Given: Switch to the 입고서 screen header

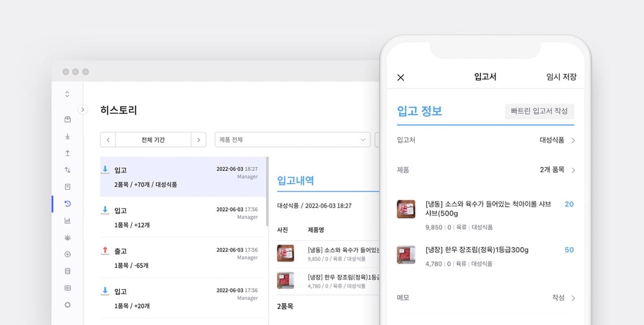Looking at the screenshot, I should [484, 77].
